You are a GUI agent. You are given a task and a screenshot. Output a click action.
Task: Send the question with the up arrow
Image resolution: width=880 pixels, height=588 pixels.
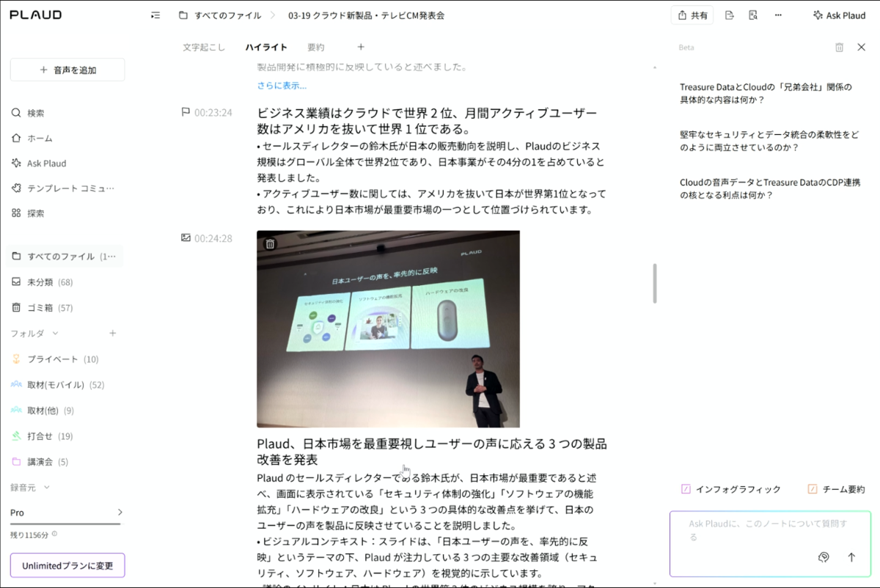(851, 557)
